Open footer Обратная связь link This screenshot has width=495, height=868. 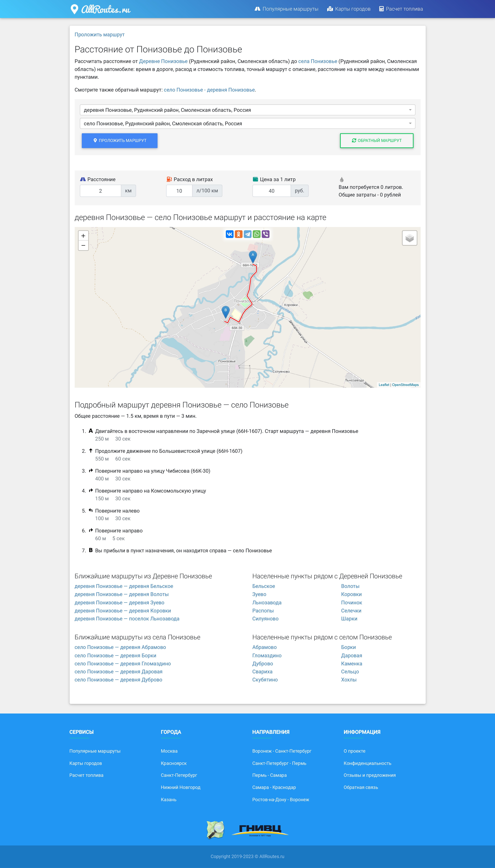[361, 787]
